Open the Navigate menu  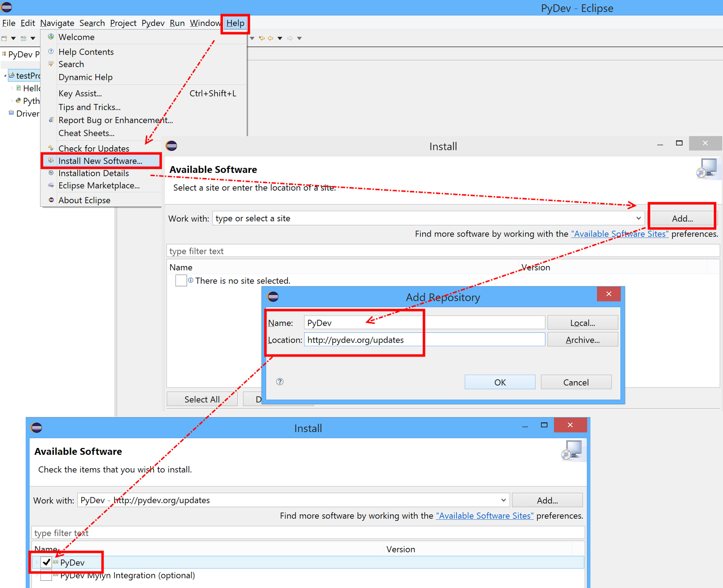pos(57,23)
